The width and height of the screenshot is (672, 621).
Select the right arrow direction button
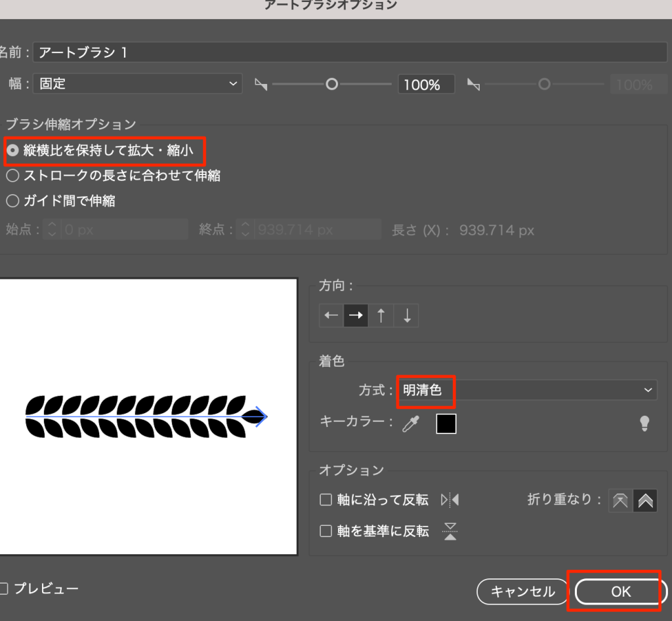pos(356,315)
